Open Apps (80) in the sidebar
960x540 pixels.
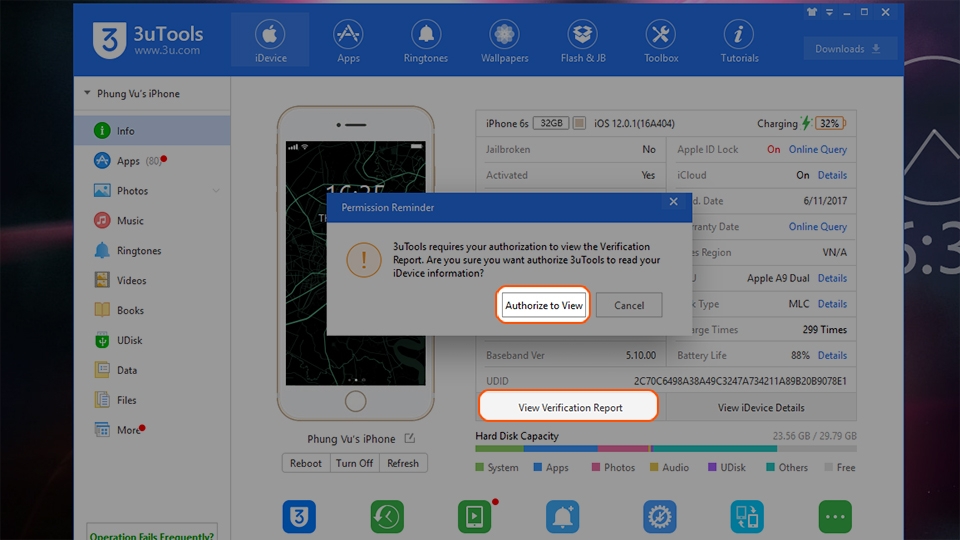pos(152,160)
